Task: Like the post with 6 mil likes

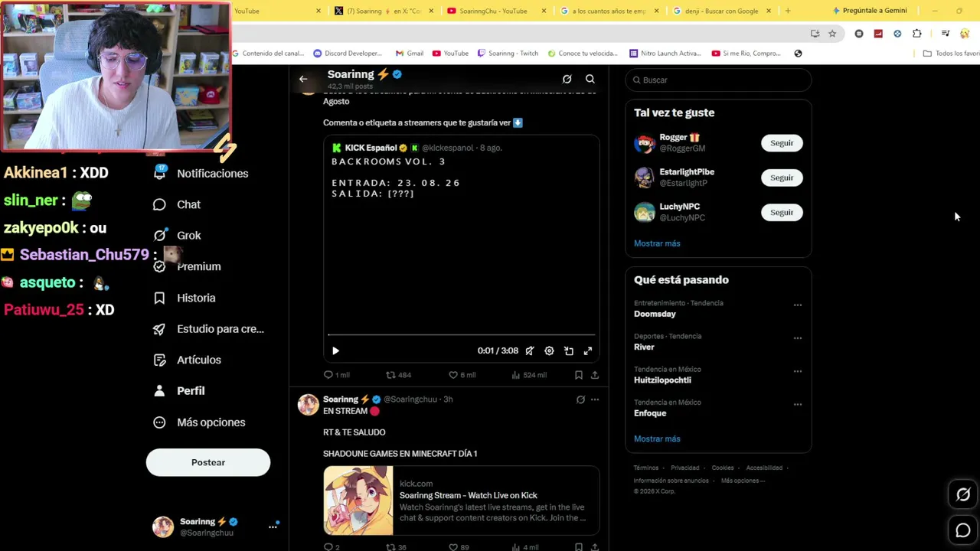Action: [462, 375]
